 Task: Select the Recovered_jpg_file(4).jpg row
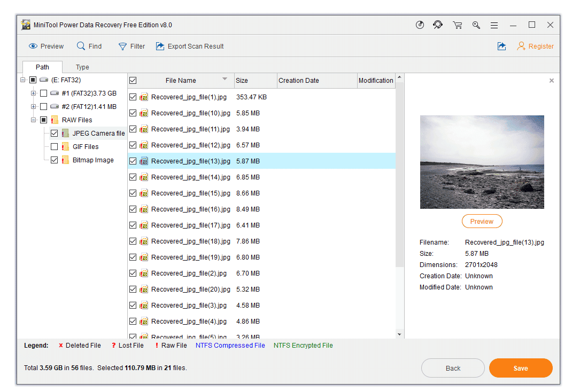(x=261, y=322)
